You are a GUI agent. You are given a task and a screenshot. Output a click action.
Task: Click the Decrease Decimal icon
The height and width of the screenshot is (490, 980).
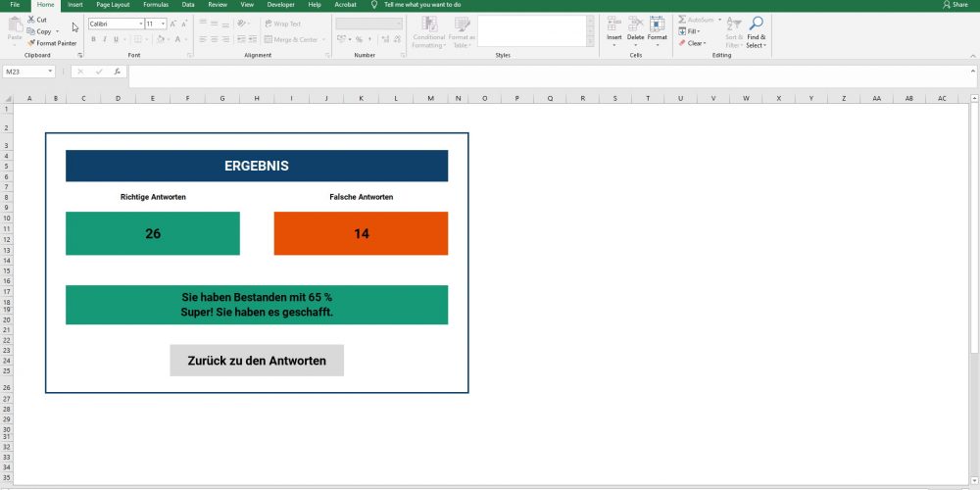396,39
